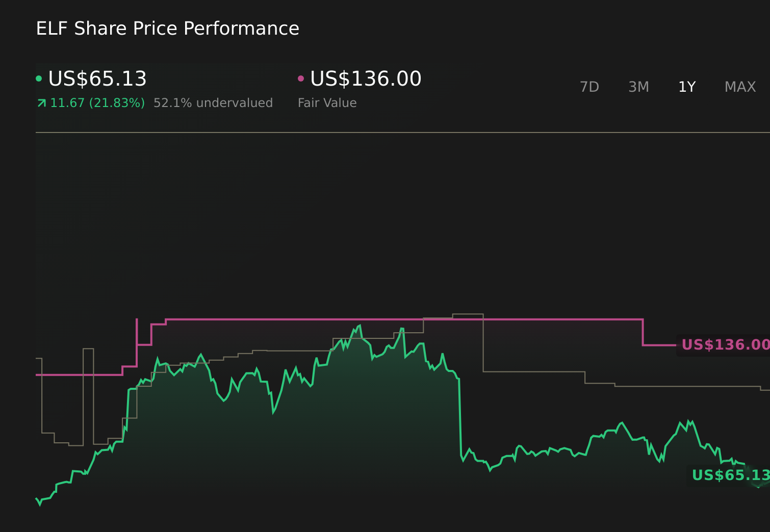
Task: Expand details for the Fair Value metric
Action: tap(327, 102)
